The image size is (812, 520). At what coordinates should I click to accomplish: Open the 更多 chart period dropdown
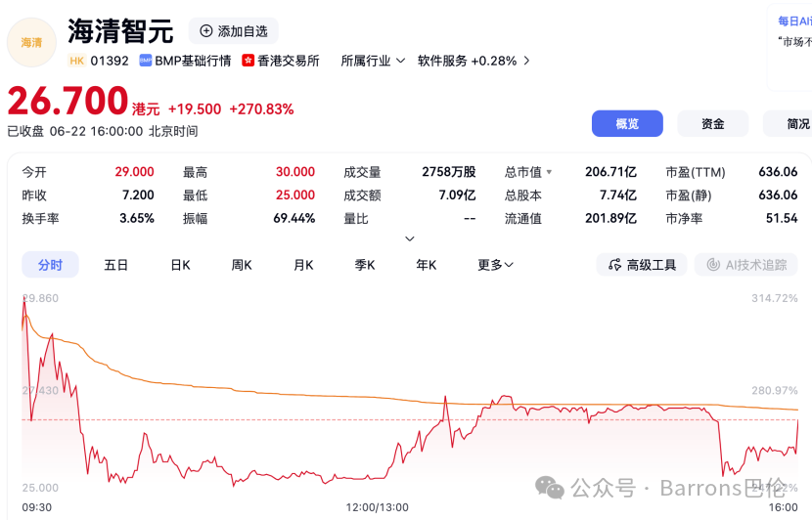(495, 265)
